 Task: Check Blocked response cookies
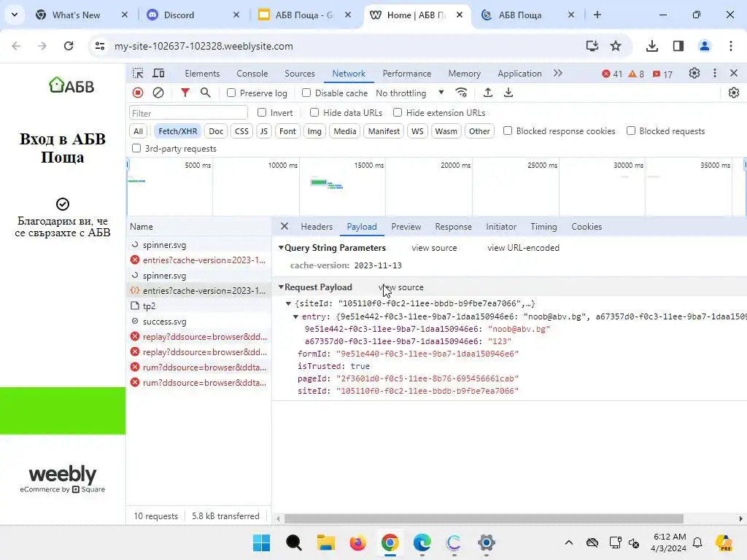point(508,131)
